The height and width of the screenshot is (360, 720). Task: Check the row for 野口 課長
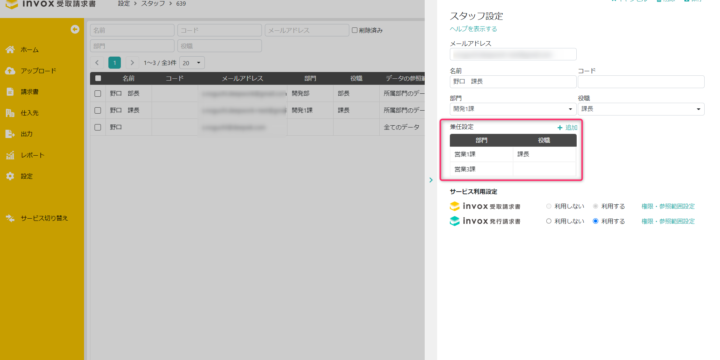pyautogui.click(x=97, y=110)
